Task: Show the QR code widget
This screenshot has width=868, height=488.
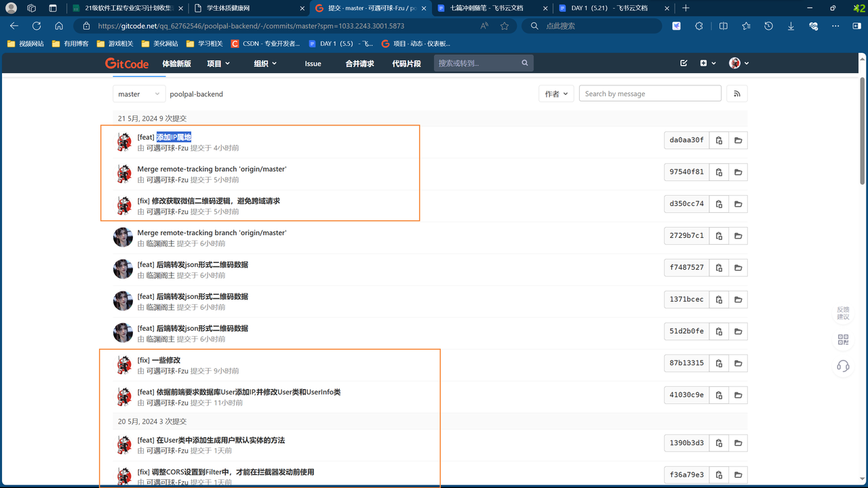Action: [x=843, y=340]
